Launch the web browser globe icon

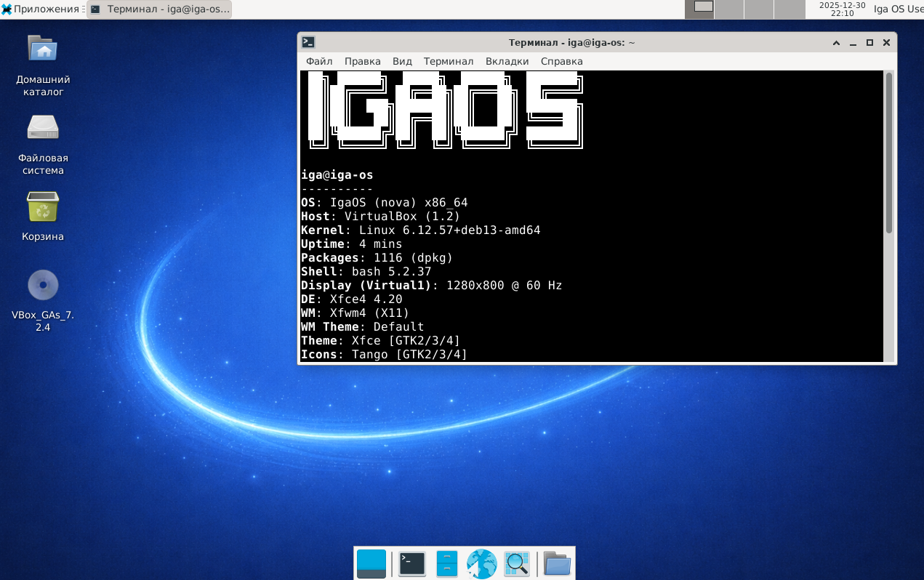click(x=481, y=563)
